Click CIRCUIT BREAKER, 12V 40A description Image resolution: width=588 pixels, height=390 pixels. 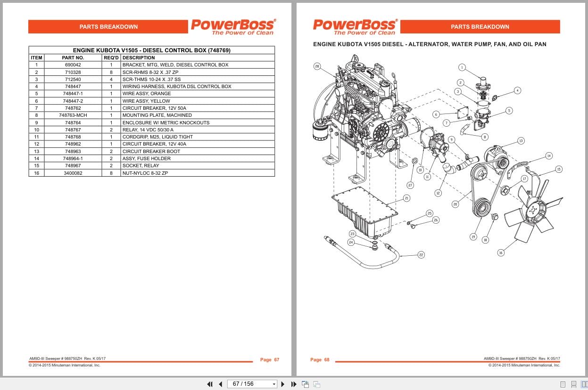coord(154,144)
